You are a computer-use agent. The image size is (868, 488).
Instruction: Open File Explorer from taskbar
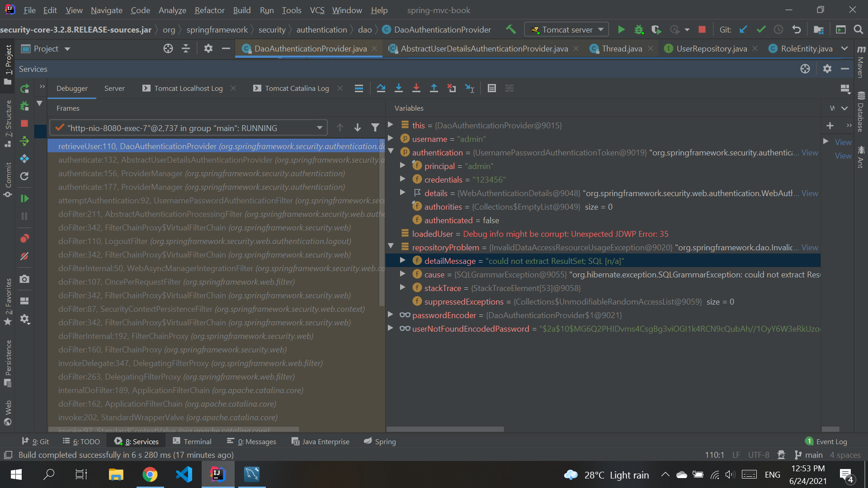(x=116, y=474)
